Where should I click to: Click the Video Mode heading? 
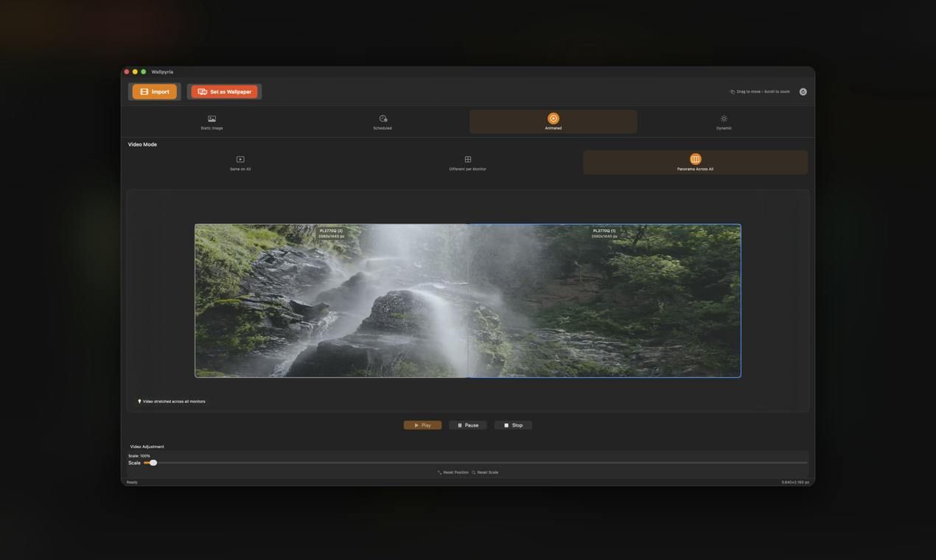(142, 144)
